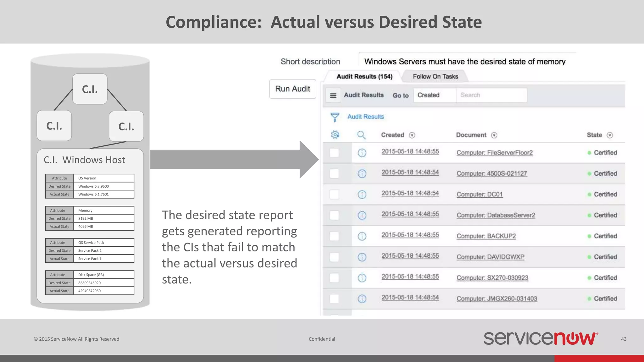
Task: Switch to the Follow On Tasks tab
Action: point(435,77)
